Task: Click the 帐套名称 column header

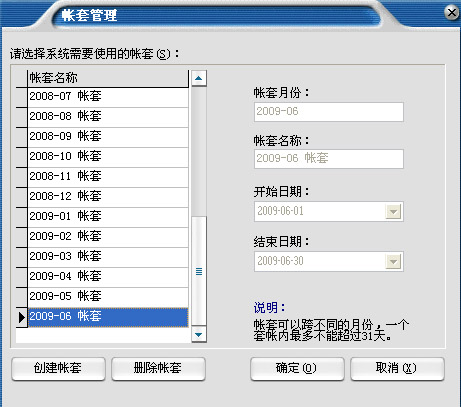Action: coord(108,78)
